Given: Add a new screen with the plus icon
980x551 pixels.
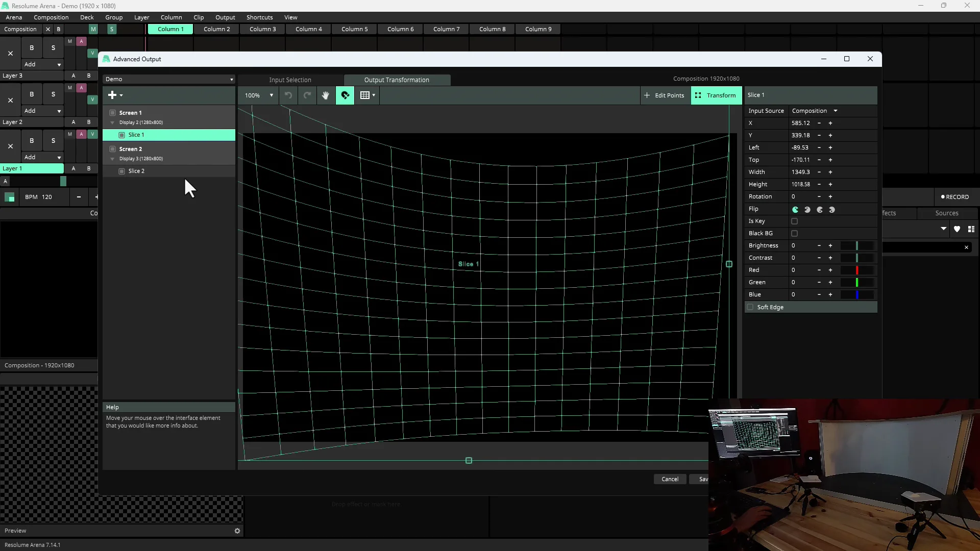Looking at the screenshot, I should [113, 95].
